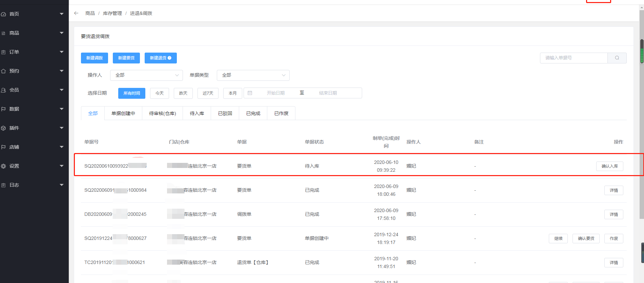The image size is (644, 283).
Task: Select the 本月 date filter
Action: pos(233,93)
